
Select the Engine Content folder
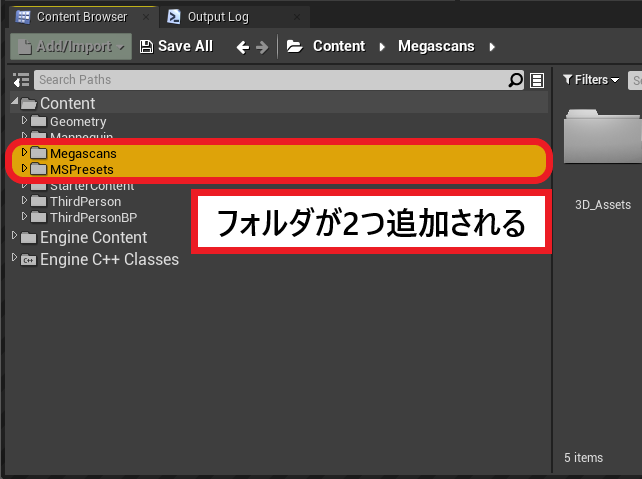click(93, 237)
